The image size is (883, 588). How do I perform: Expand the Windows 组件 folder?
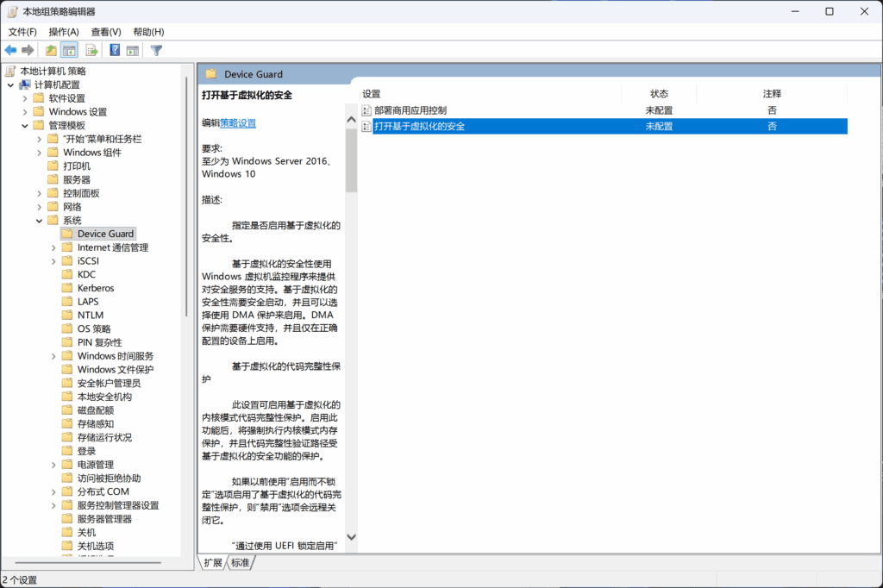tap(40, 153)
